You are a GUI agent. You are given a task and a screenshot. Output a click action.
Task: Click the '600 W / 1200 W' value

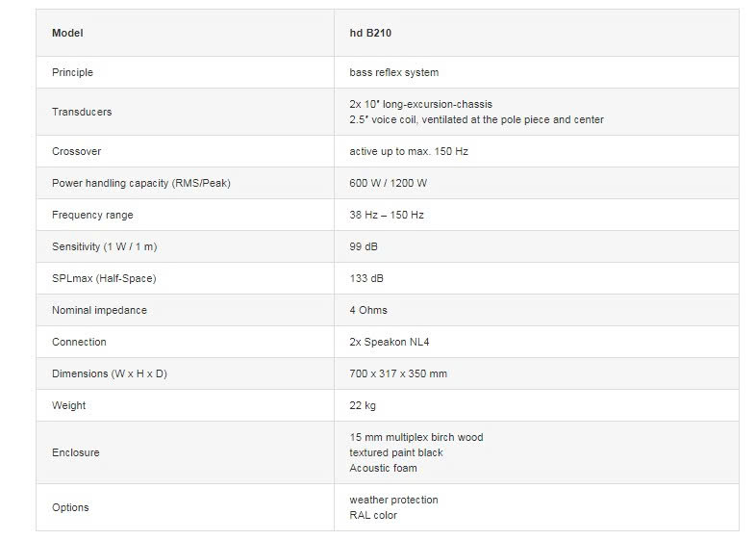pos(388,183)
